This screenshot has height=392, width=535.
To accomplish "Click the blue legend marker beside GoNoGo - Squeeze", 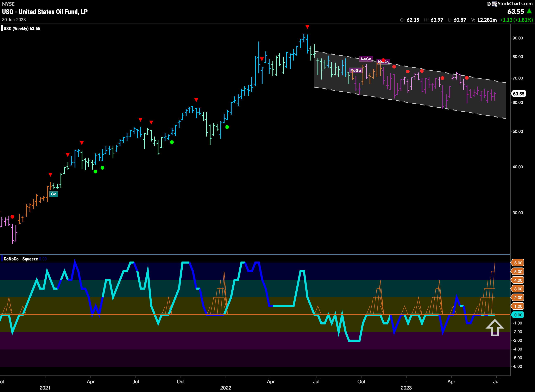I will tap(2, 259).
